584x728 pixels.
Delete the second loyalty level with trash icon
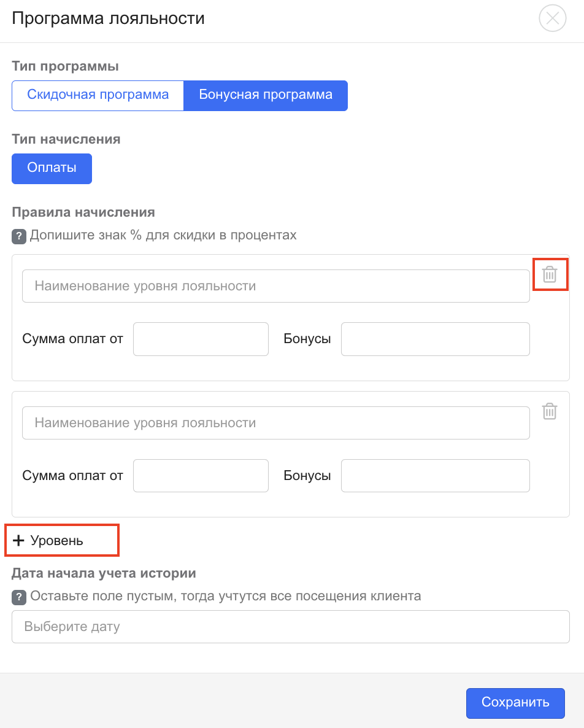click(x=550, y=411)
